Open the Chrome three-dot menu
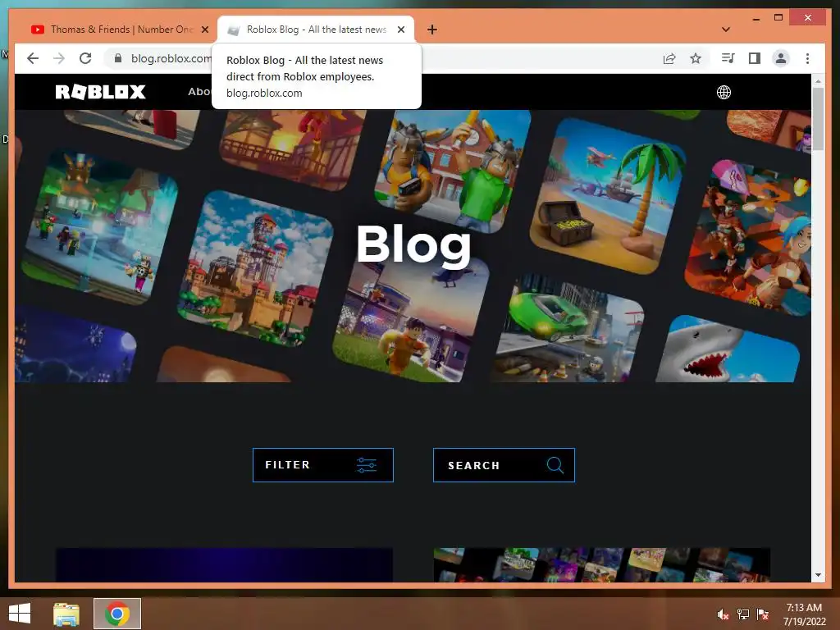 [x=807, y=58]
